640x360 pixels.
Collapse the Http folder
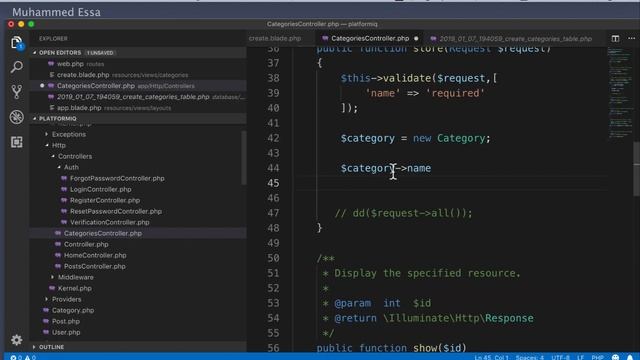58,145
